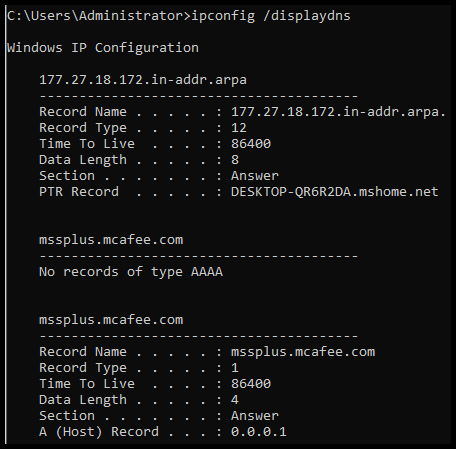Screen dimensions: 456x449
Task: Click the PTR Record DESKTOP-QR6R2DA.mshome.net value
Action: click(335, 192)
